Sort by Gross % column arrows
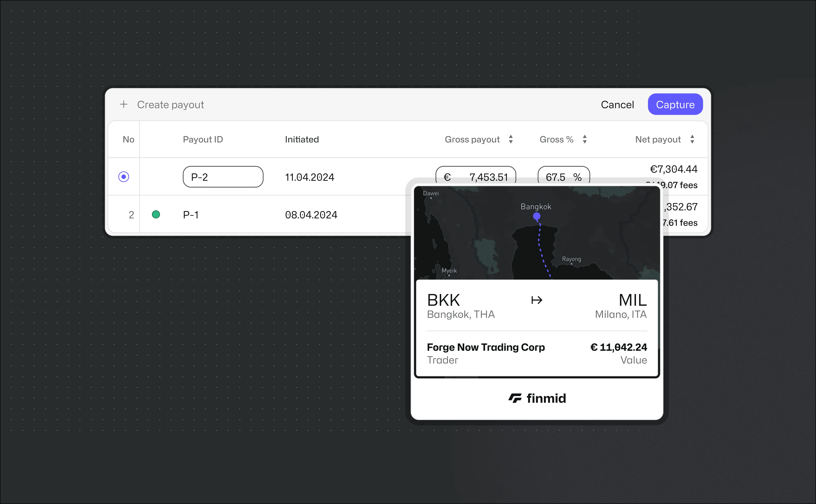 click(x=585, y=139)
